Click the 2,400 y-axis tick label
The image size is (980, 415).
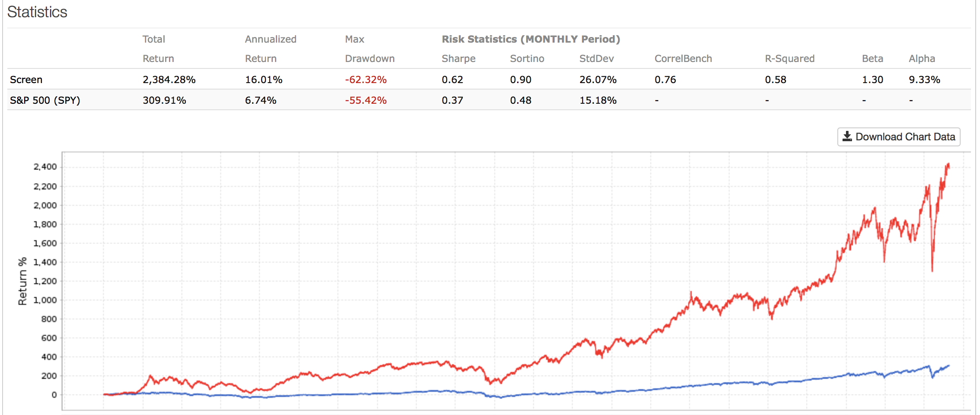point(45,167)
